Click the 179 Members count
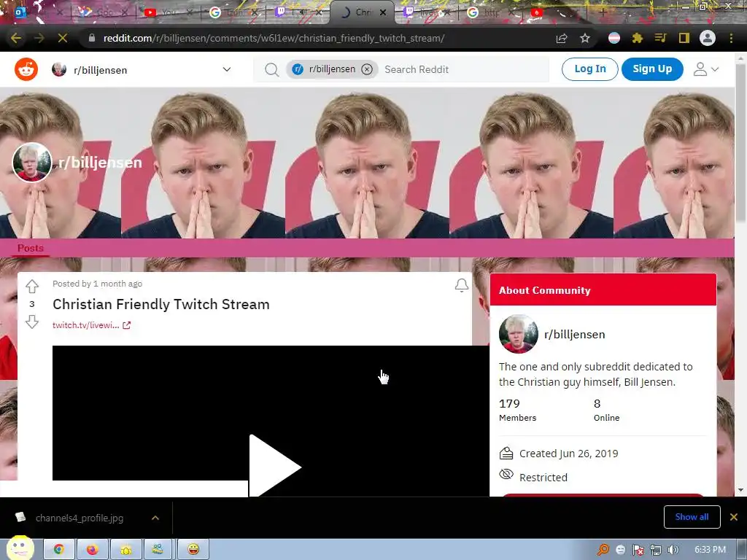This screenshot has width=747, height=560. (517, 410)
